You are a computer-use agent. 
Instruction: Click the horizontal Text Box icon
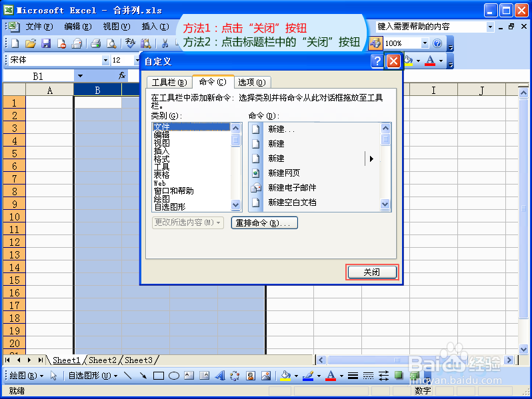click(x=189, y=376)
